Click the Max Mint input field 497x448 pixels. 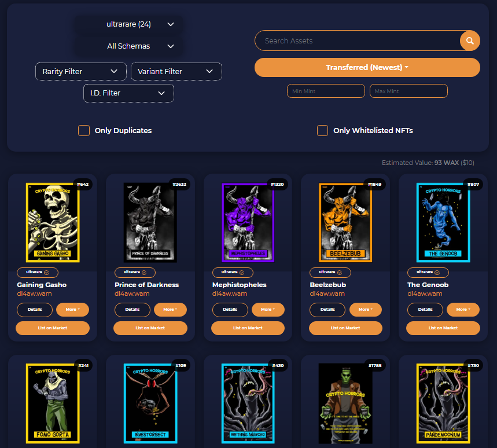[x=408, y=91]
